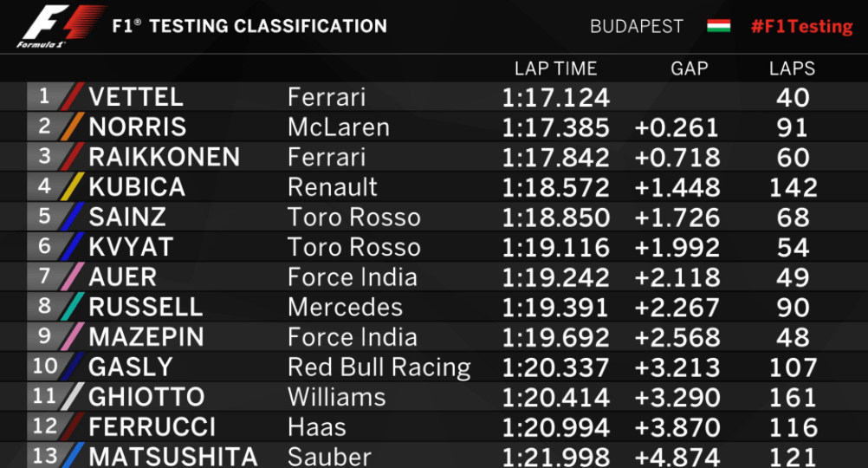Click the #F1Testing hashtag
The width and height of the screenshot is (868, 468).
801,27
